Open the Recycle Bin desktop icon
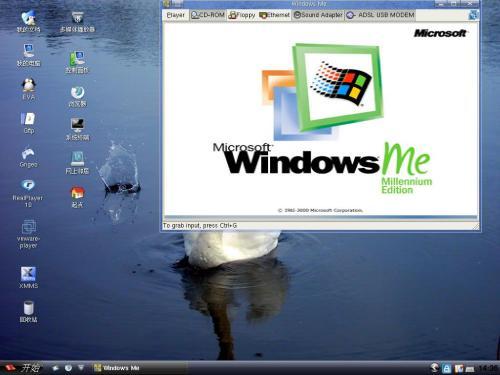This screenshot has width=500, height=375. click(29, 312)
